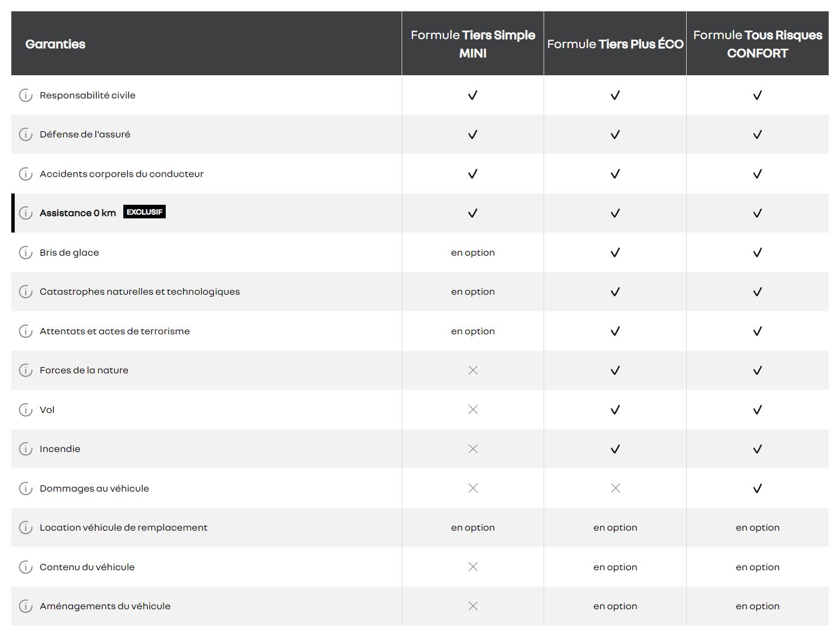840x637 pixels.
Task: Show info for Contenu du véhicule
Action: tap(25, 567)
